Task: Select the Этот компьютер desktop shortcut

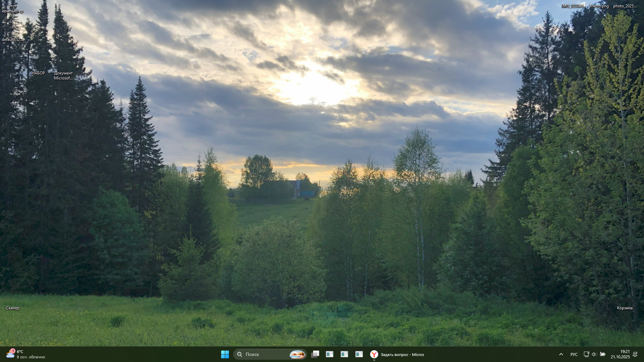Action: tap(12, 9)
